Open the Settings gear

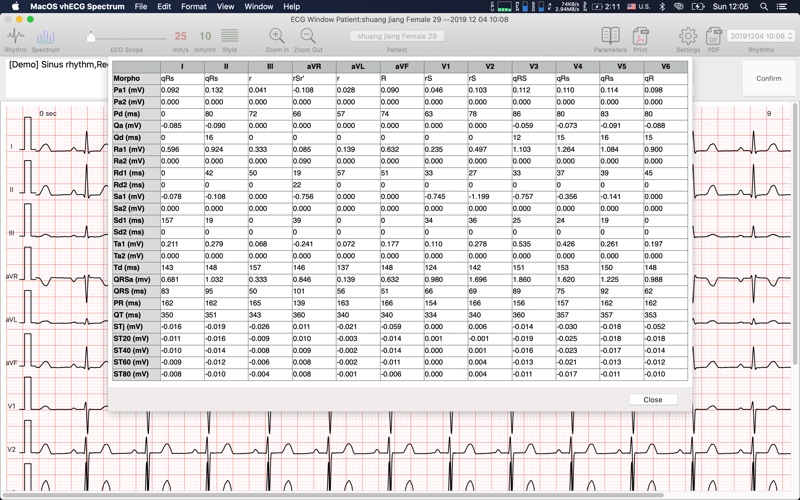point(688,36)
